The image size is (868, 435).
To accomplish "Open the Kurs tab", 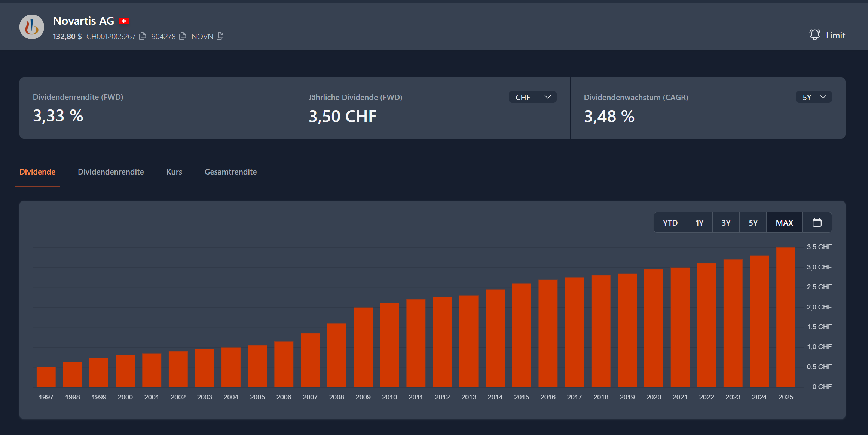I will (174, 172).
